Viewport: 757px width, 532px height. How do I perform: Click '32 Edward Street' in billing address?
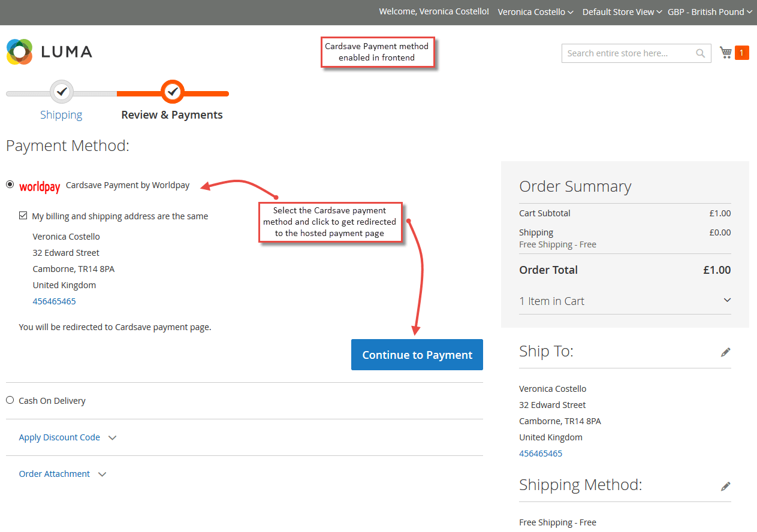[66, 253]
